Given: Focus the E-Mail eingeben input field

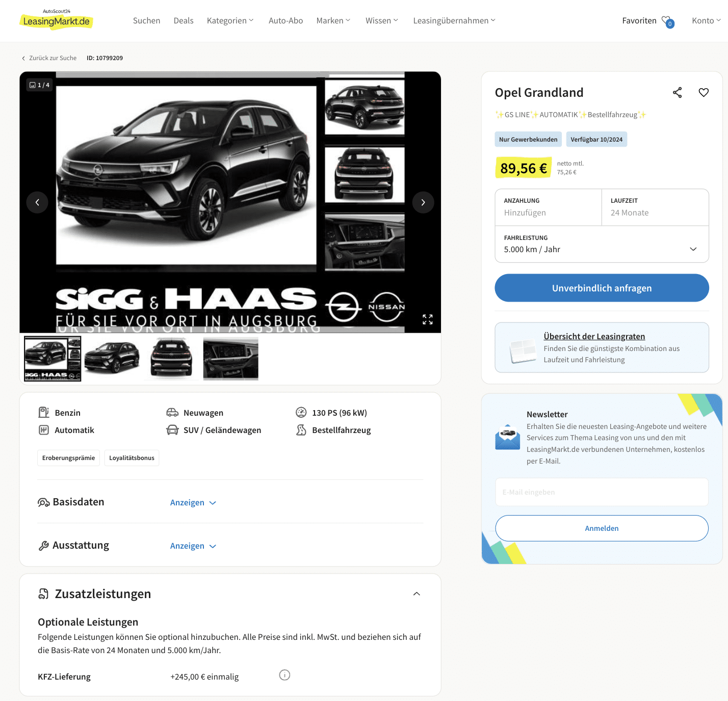Looking at the screenshot, I should point(602,492).
